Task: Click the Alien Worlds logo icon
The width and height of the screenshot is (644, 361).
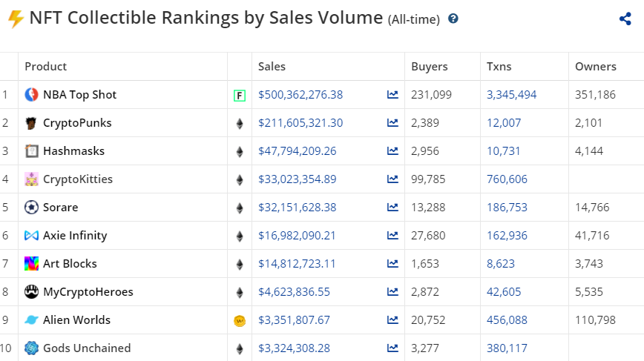Action: pos(32,320)
